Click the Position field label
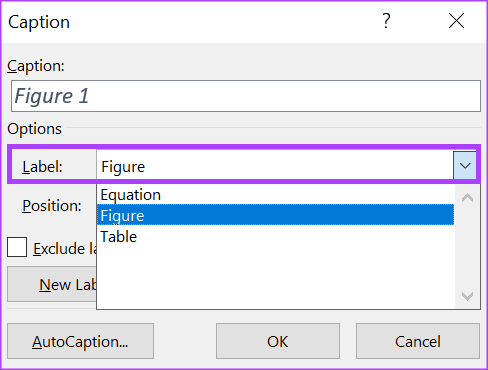This screenshot has height=370, width=488. pos(52,206)
